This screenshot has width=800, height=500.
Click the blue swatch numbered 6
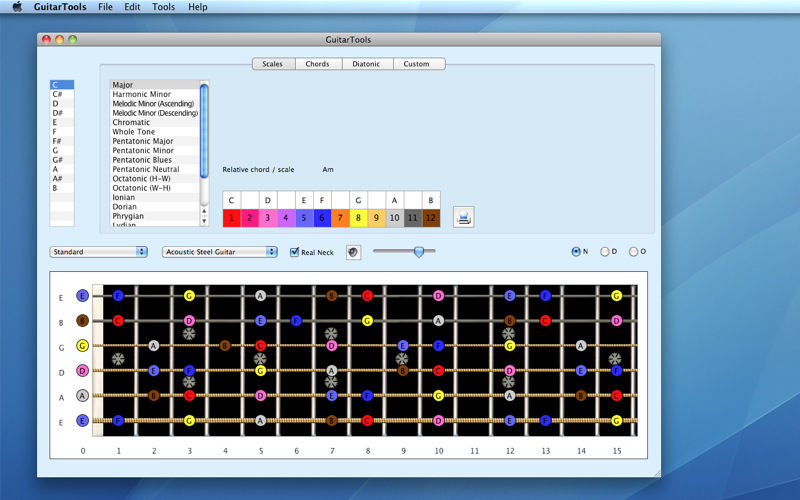tap(322, 218)
